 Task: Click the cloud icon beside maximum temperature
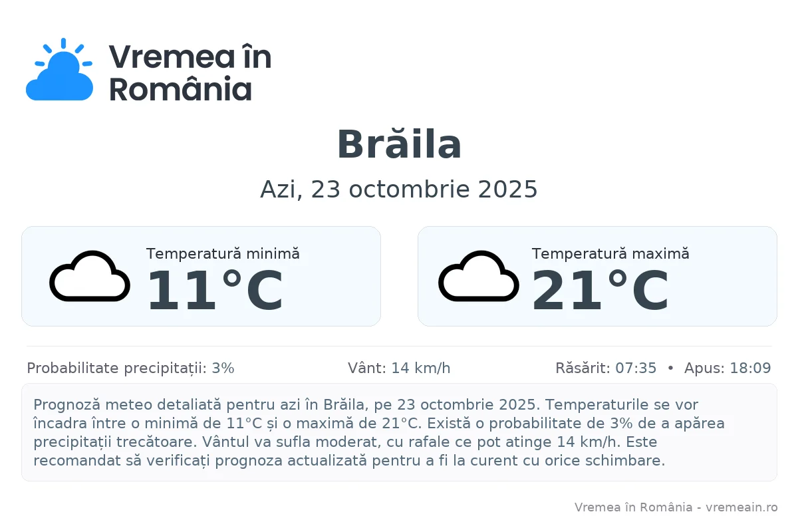[479, 276]
